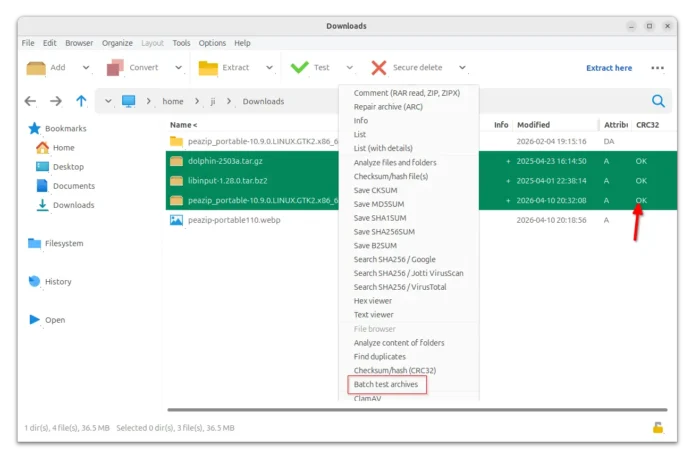Select the Documents bookmark in sidebar
The image size is (700, 462).
pos(73,186)
